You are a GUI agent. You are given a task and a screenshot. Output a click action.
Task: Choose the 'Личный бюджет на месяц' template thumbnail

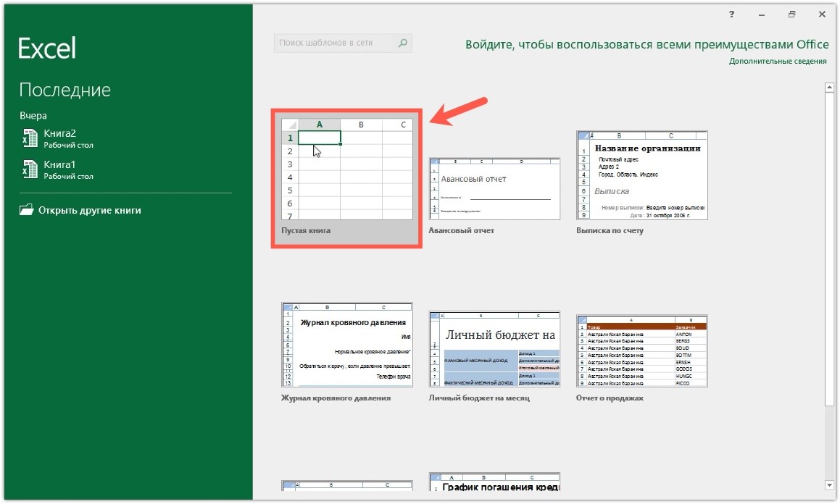point(494,349)
